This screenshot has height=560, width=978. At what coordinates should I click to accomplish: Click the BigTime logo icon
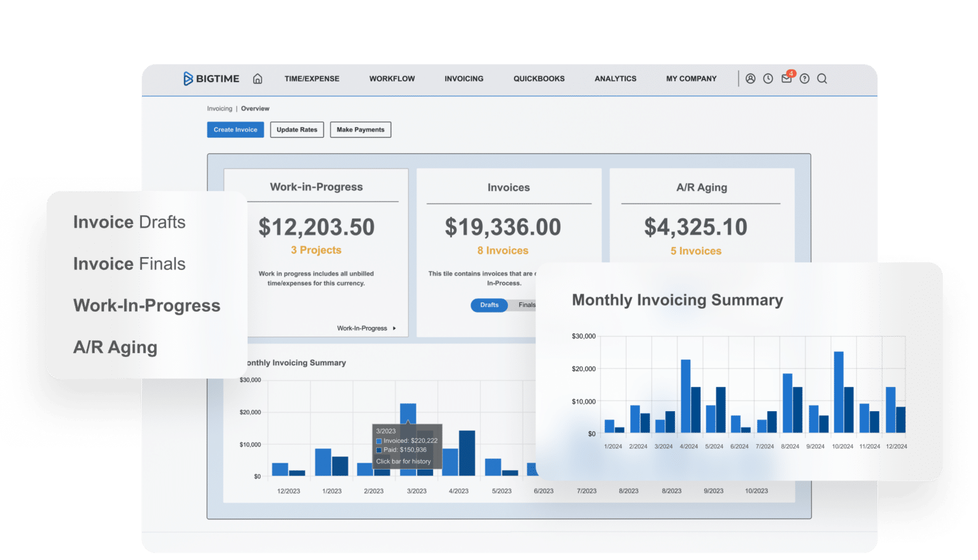tap(188, 78)
